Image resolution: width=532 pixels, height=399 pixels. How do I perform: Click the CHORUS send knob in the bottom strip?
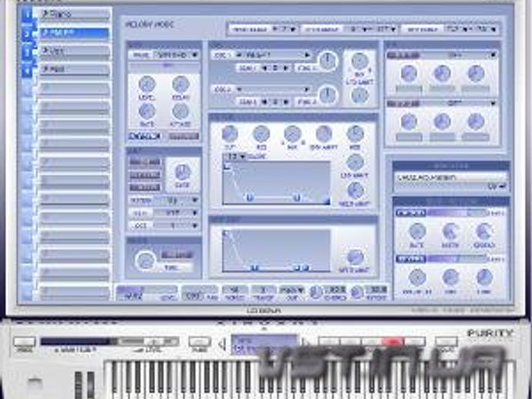coord(316,293)
